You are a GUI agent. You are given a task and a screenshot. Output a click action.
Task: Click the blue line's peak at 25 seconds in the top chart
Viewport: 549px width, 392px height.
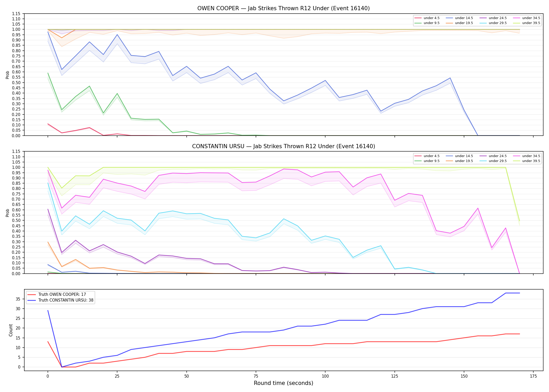(x=117, y=34)
